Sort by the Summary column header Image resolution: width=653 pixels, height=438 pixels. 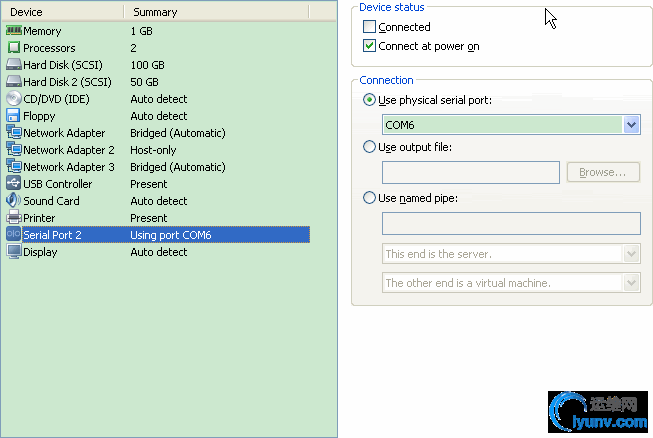point(217,12)
